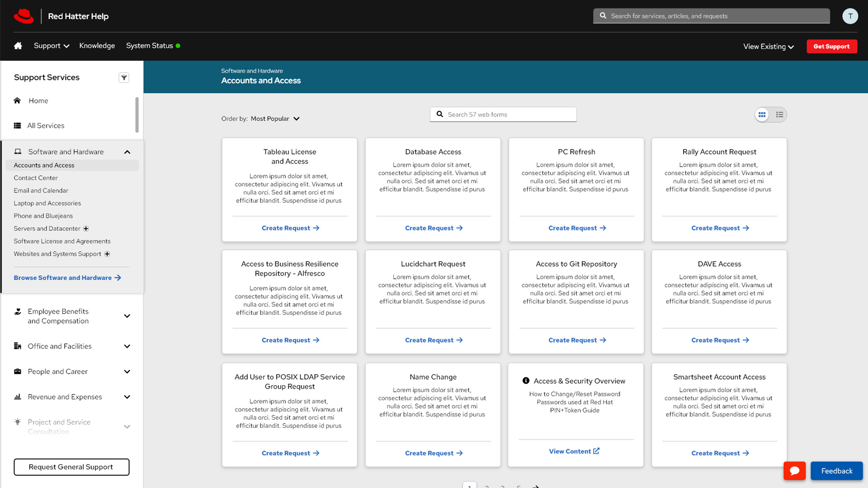Create Request for PC Refresh
868x488 pixels.
tap(577, 228)
